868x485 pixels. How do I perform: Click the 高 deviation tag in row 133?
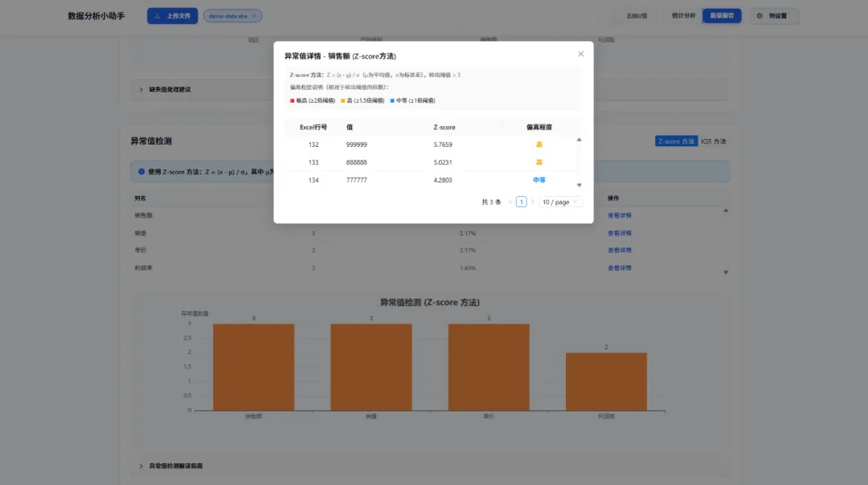538,162
